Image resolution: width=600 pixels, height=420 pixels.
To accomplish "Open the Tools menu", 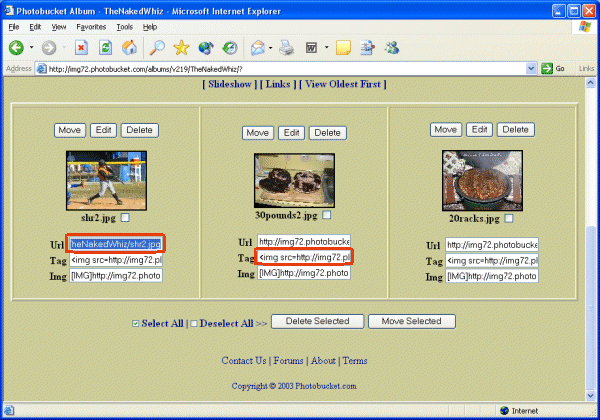I will 124,27.
